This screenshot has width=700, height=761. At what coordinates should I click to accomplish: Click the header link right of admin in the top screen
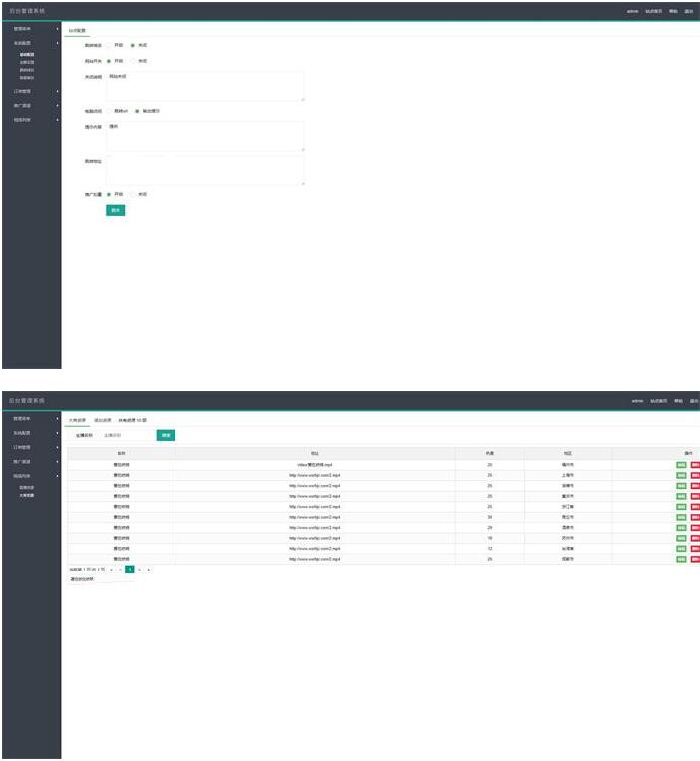pyautogui.click(x=653, y=11)
